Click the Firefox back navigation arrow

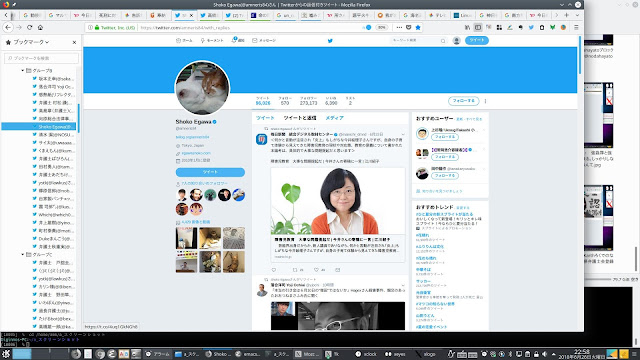(8, 27)
